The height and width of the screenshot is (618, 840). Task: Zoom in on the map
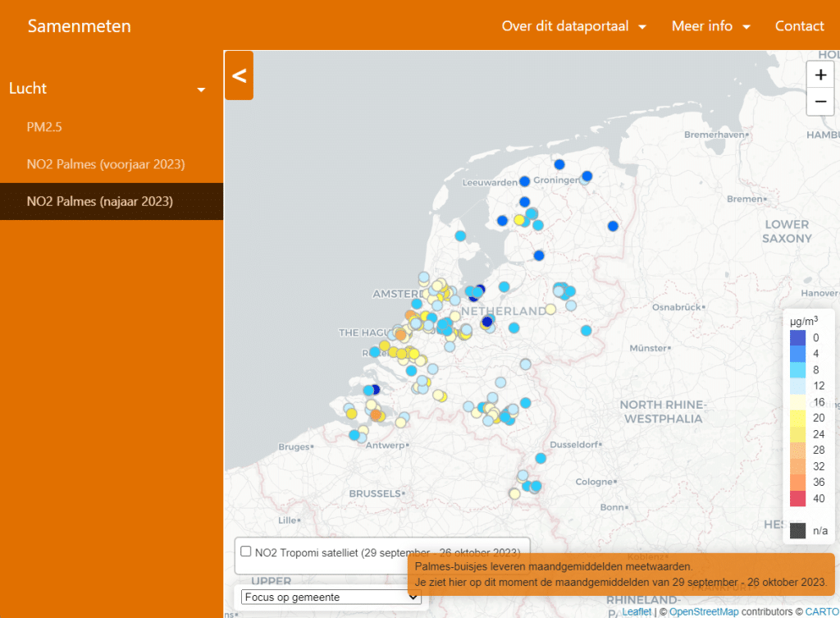click(820, 74)
